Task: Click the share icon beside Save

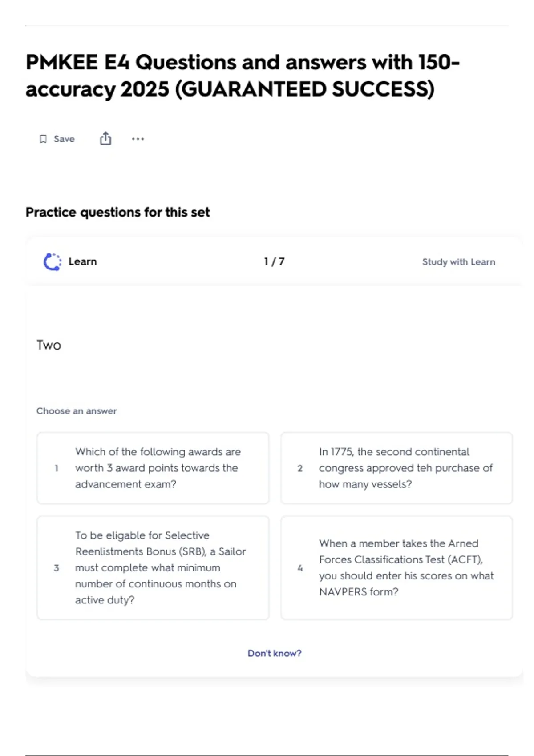Action: pyautogui.click(x=105, y=139)
